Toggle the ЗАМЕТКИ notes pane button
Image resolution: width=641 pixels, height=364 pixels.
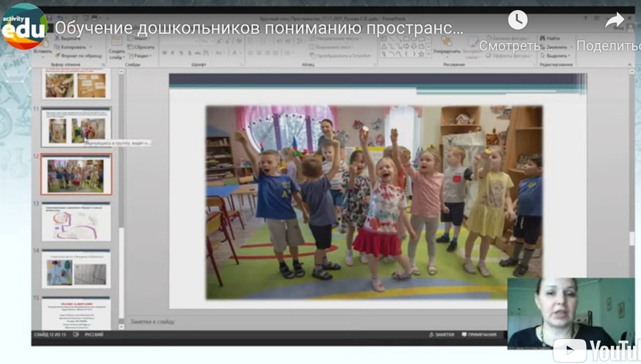pyautogui.click(x=441, y=335)
